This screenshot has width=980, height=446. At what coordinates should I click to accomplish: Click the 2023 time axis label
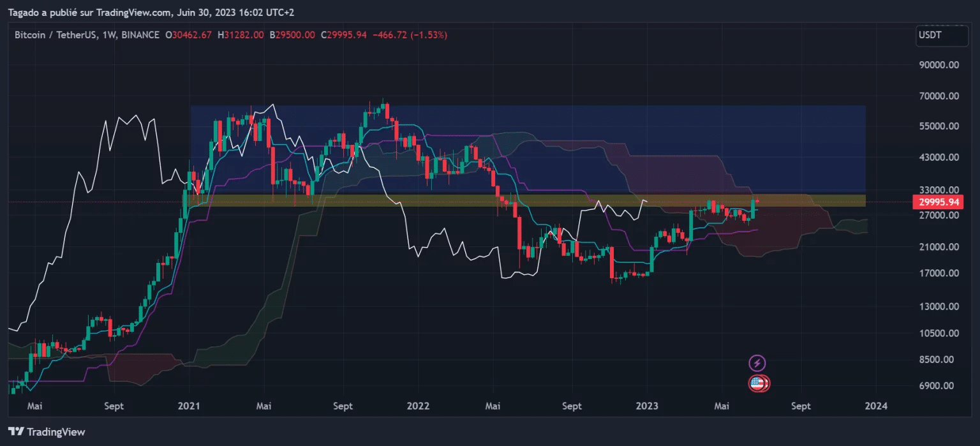click(648, 406)
